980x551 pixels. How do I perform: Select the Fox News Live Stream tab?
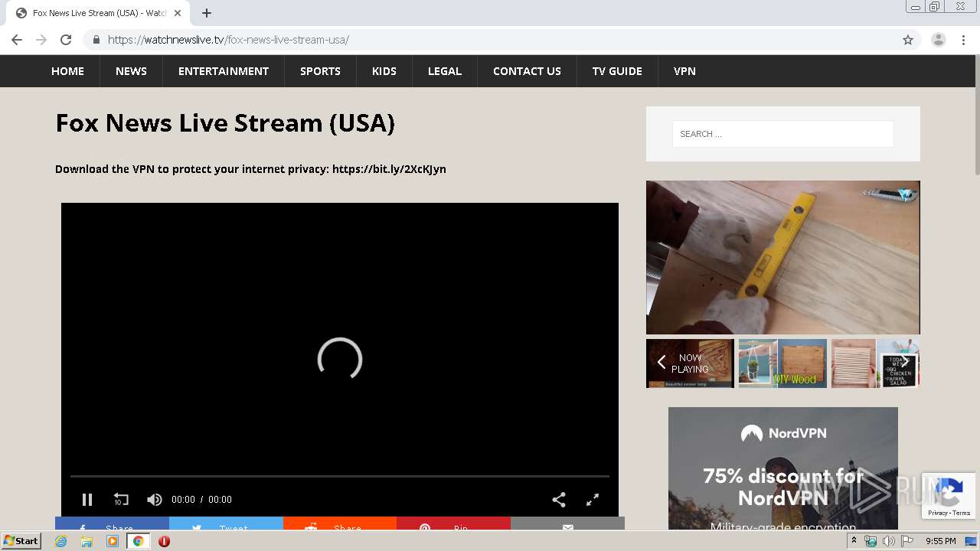(x=98, y=13)
